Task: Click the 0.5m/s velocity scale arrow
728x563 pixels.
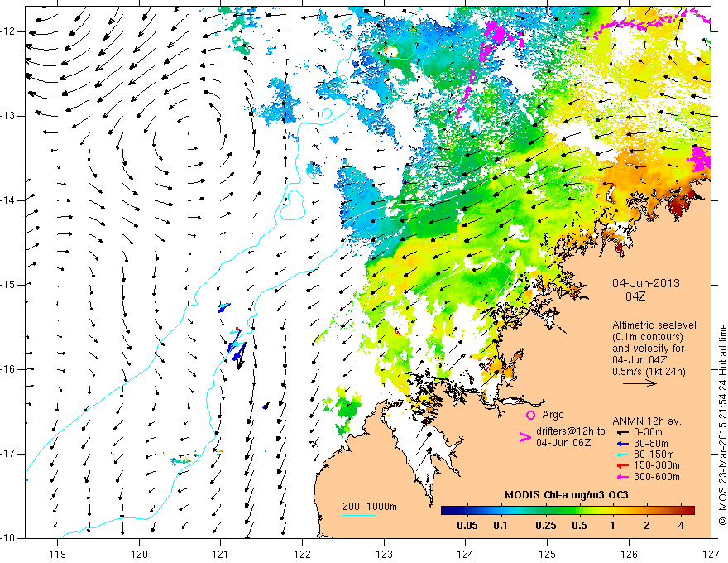Action: (639, 383)
